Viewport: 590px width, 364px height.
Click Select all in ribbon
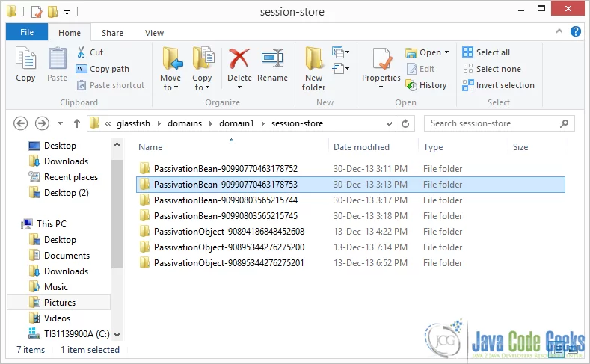coord(486,52)
